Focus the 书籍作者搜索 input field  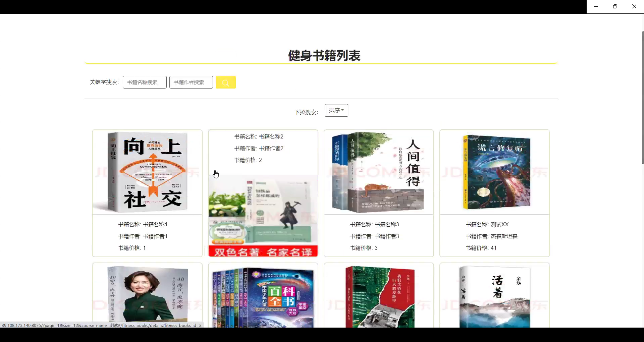tap(191, 82)
